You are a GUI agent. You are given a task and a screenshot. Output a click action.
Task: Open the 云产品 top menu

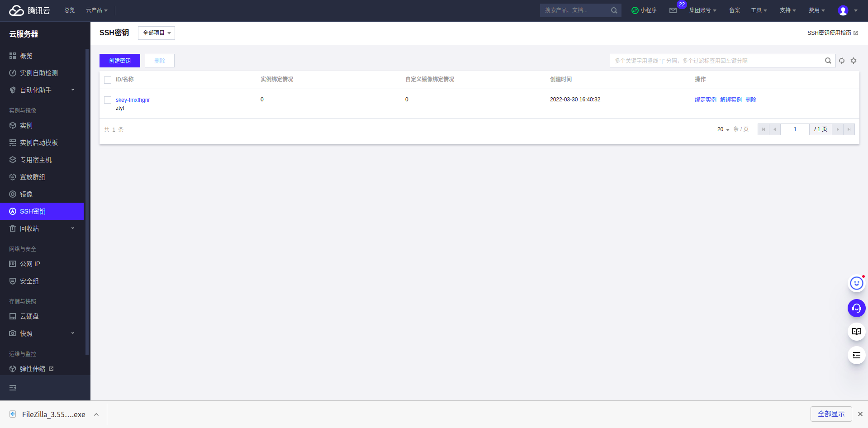[97, 10]
